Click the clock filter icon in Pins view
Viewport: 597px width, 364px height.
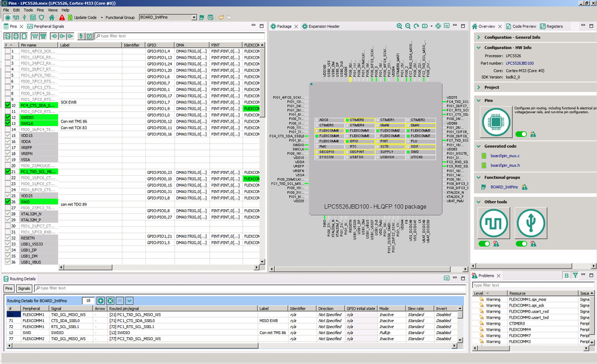coord(89,36)
